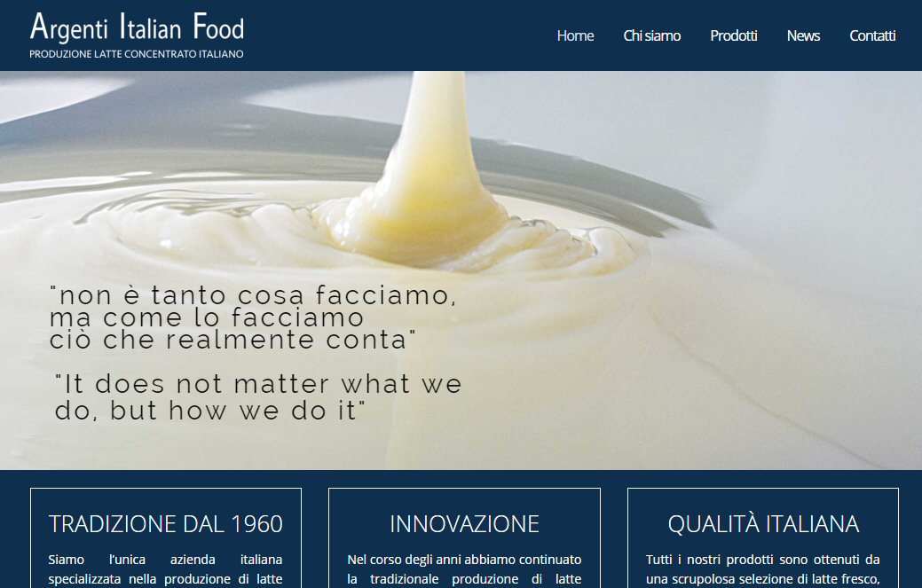Click the line "non è tanto cosa facciamo,"
This screenshot has height=588, width=922.
[253, 294]
